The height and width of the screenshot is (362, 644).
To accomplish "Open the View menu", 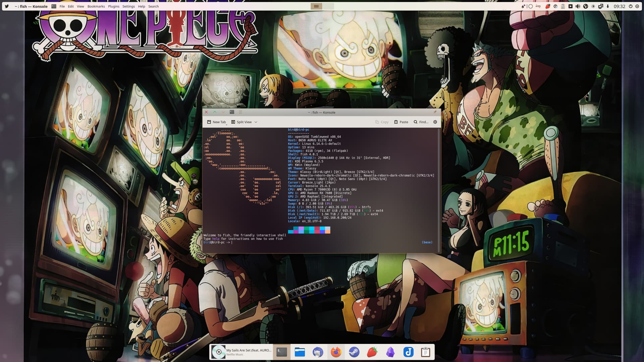I will (80, 6).
